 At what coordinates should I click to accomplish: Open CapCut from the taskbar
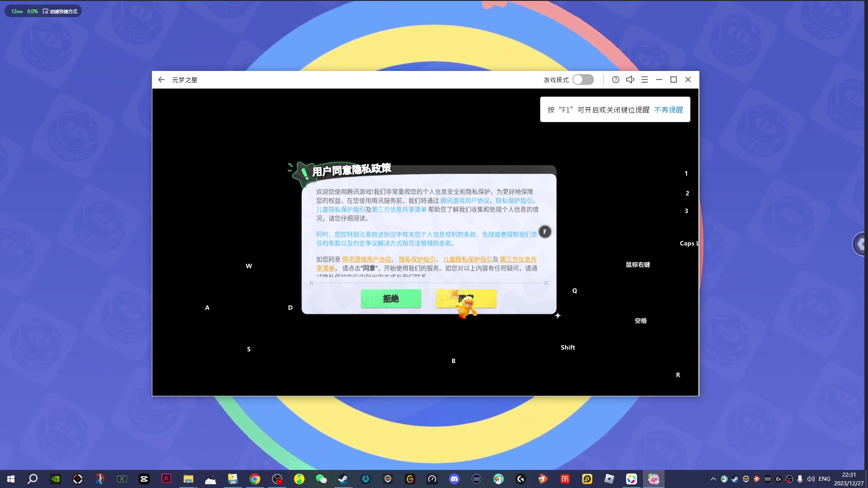click(x=144, y=479)
